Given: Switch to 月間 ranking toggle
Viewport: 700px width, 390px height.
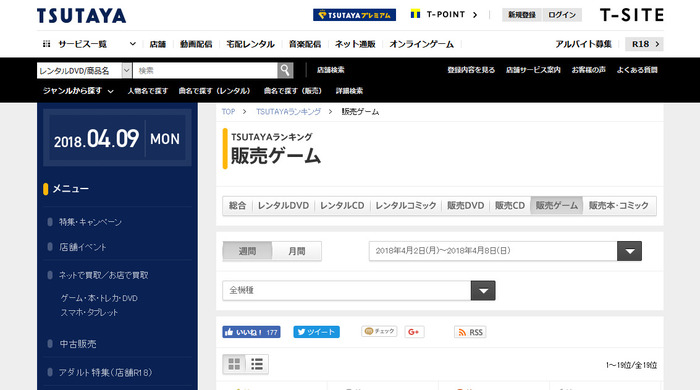Looking at the screenshot, I should pyautogui.click(x=296, y=251).
